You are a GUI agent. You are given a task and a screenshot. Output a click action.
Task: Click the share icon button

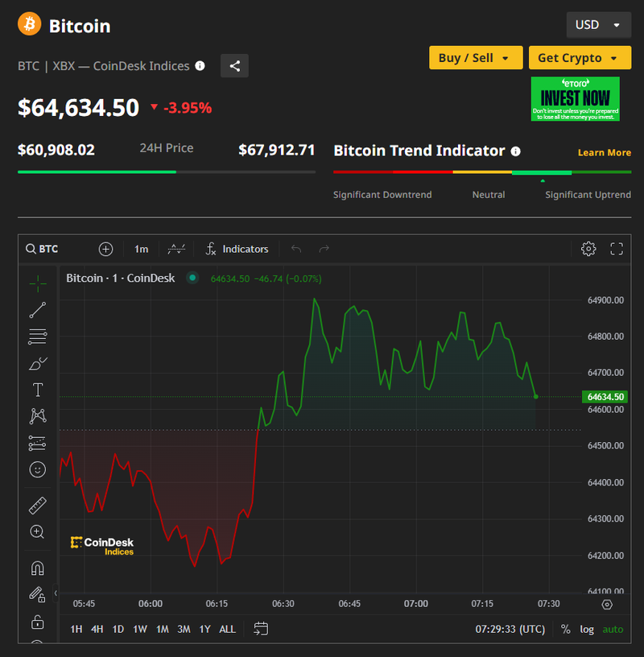coord(235,66)
